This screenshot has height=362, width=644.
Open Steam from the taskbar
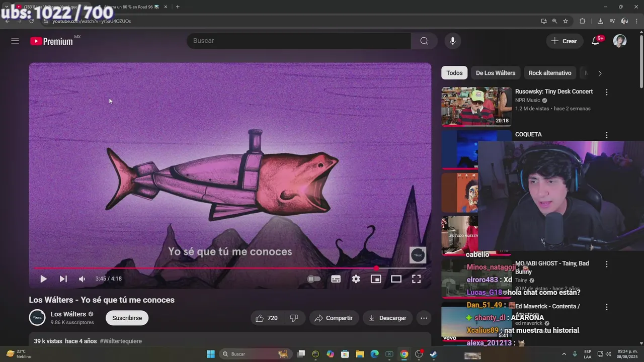[433, 354]
